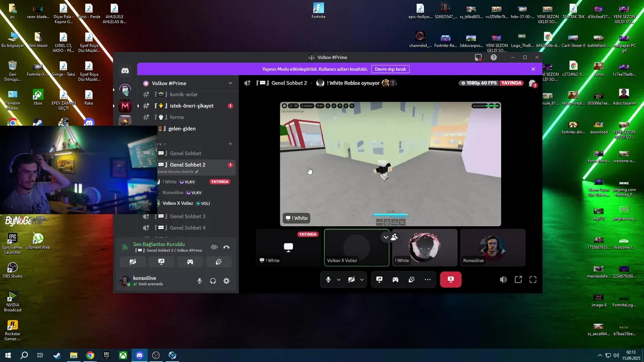Toggle microphone in the call control bar

328,280
